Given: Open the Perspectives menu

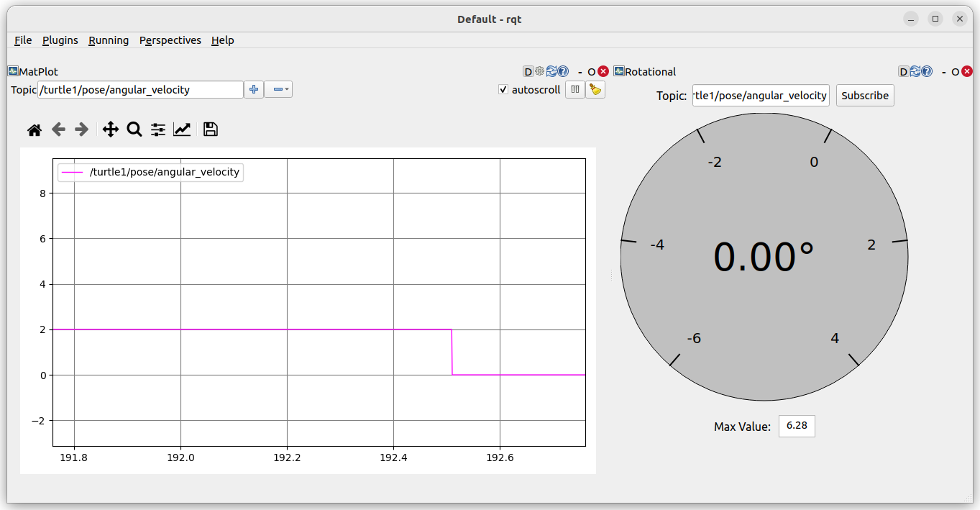Looking at the screenshot, I should (170, 40).
